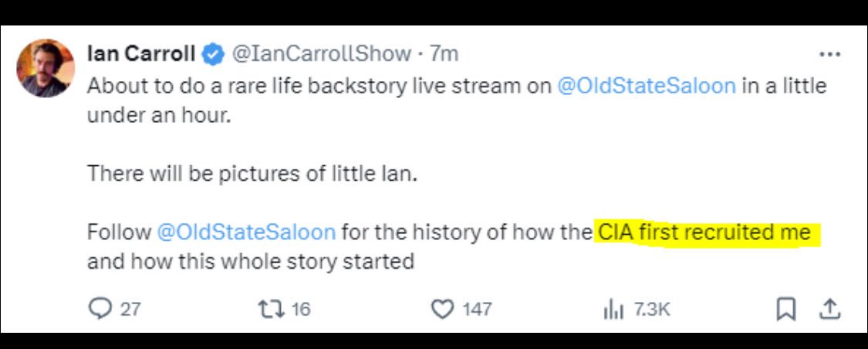
Task: Click the Ian Carroll display name
Action: tap(141, 53)
